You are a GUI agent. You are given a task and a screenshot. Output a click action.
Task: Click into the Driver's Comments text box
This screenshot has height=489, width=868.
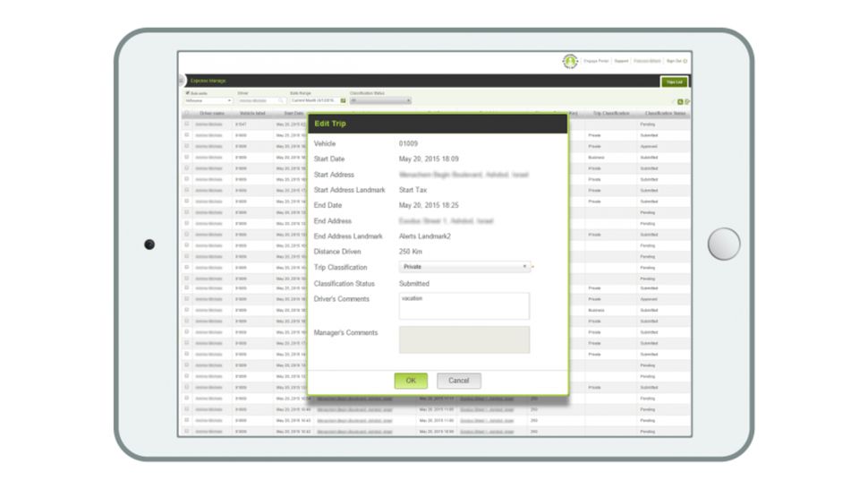point(464,305)
